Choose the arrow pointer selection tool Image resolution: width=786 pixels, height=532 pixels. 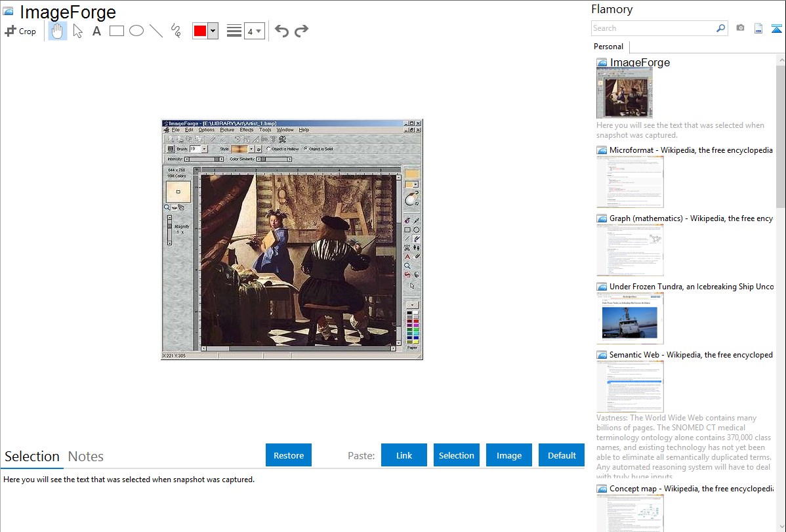pos(77,31)
